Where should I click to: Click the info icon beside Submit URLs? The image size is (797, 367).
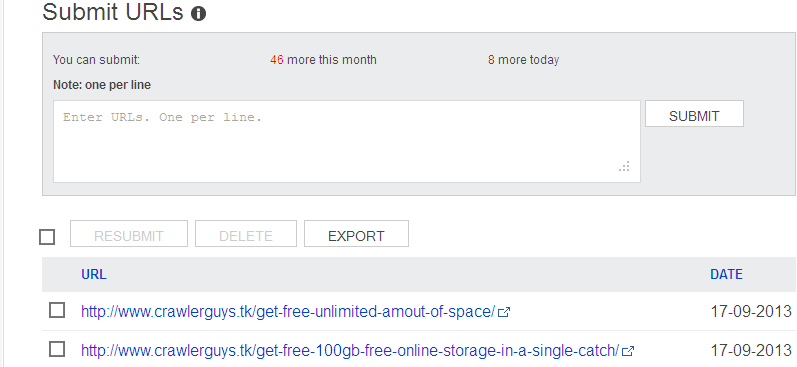click(x=198, y=14)
